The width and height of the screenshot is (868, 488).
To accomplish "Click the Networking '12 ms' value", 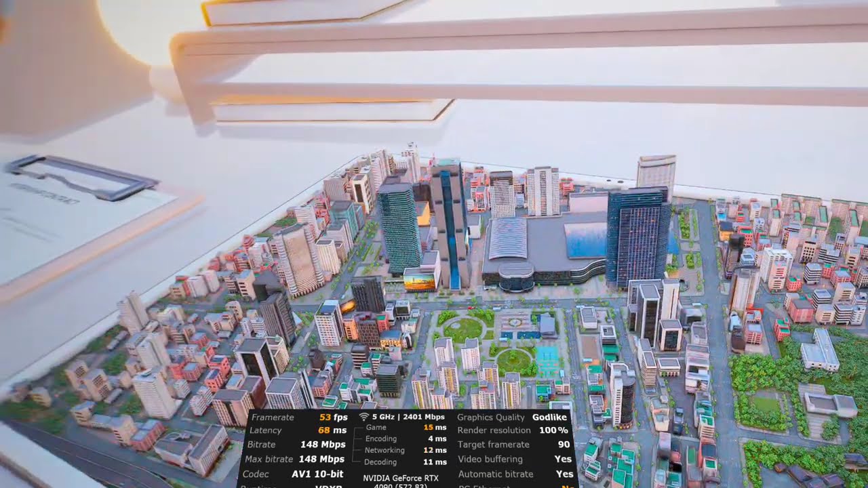I will click(x=435, y=451).
